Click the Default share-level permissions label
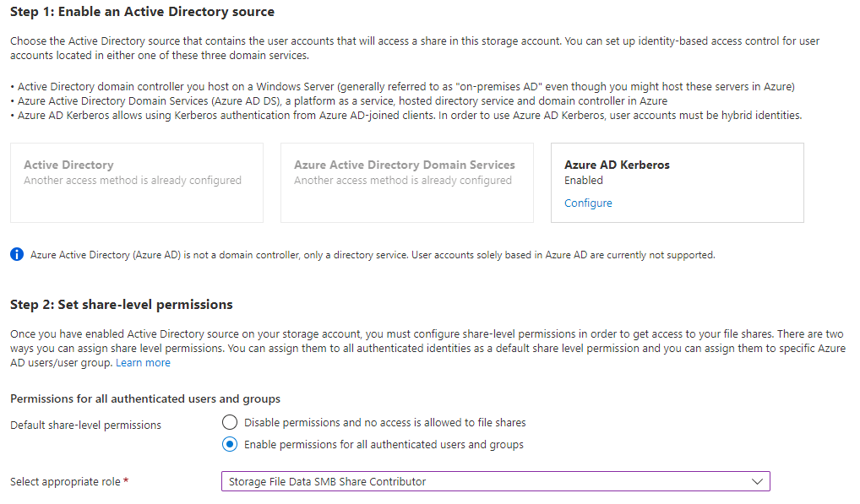 click(x=85, y=425)
